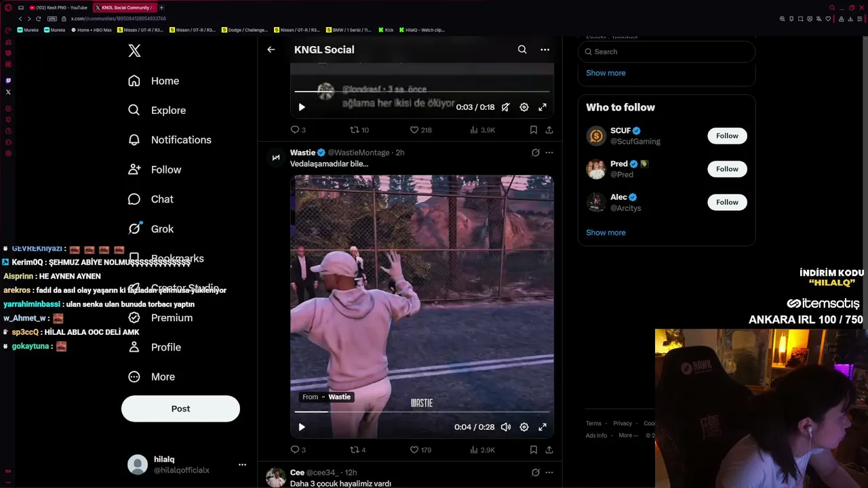The width and height of the screenshot is (868, 488).
Task: Play the 0:18 video
Action: [302, 107]
